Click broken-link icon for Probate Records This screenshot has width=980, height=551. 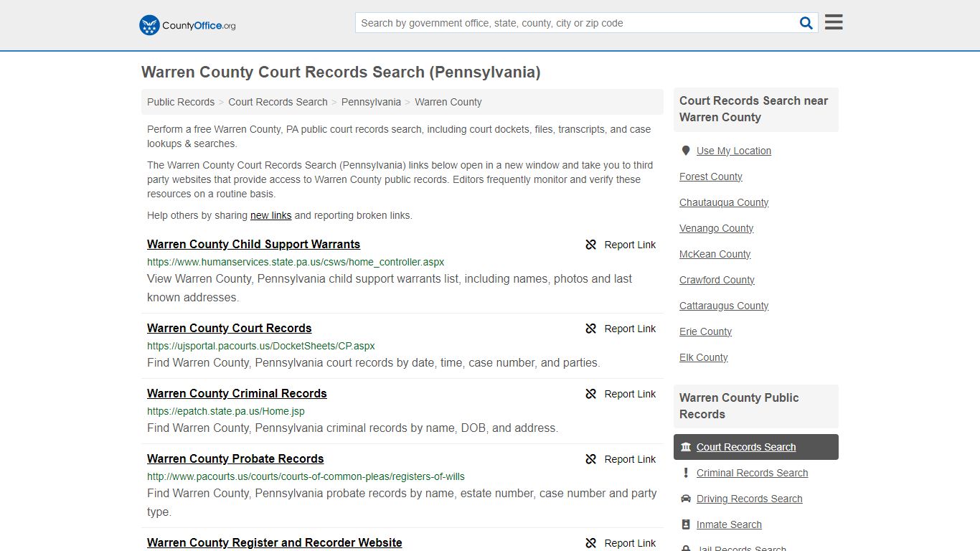(x=591, y=459)
